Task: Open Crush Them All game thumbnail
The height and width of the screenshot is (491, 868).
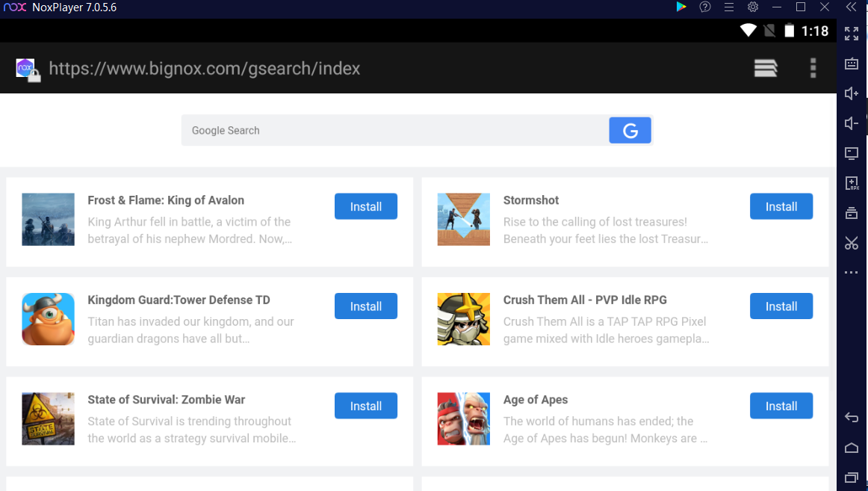Action: tap(463, 319)
